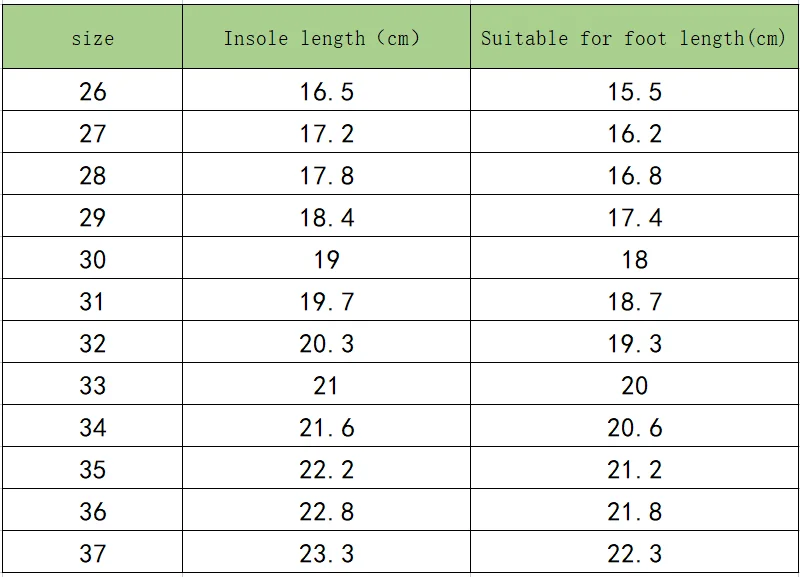Select the size 30 cell
This screenshot has height=577, width=800.
click(x=92, y=260)
